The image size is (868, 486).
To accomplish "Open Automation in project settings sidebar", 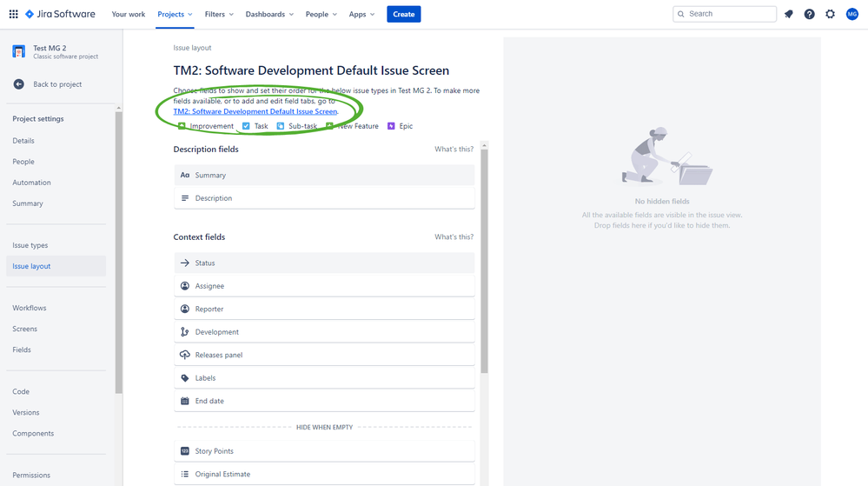I will 31,183.
